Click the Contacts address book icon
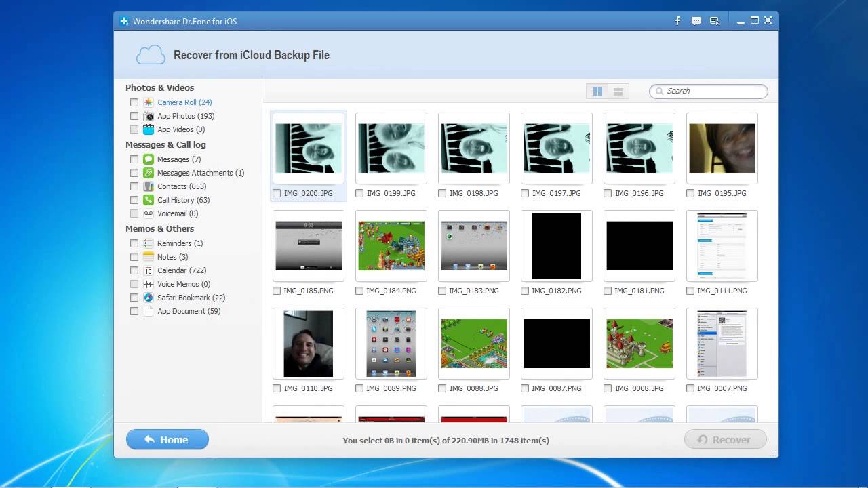 click(x=149, y=186)
